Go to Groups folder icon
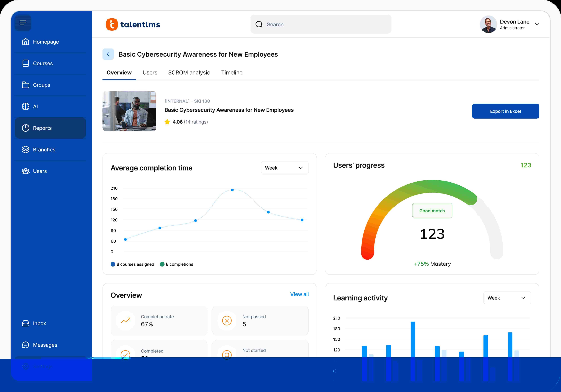 pyautogui.click(x=25, y=85)
